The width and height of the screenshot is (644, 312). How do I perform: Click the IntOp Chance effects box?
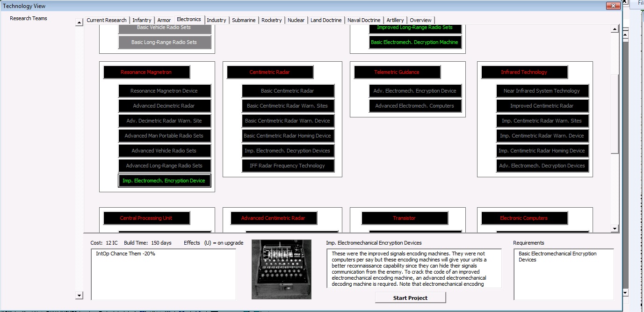(x=163, y=274)
